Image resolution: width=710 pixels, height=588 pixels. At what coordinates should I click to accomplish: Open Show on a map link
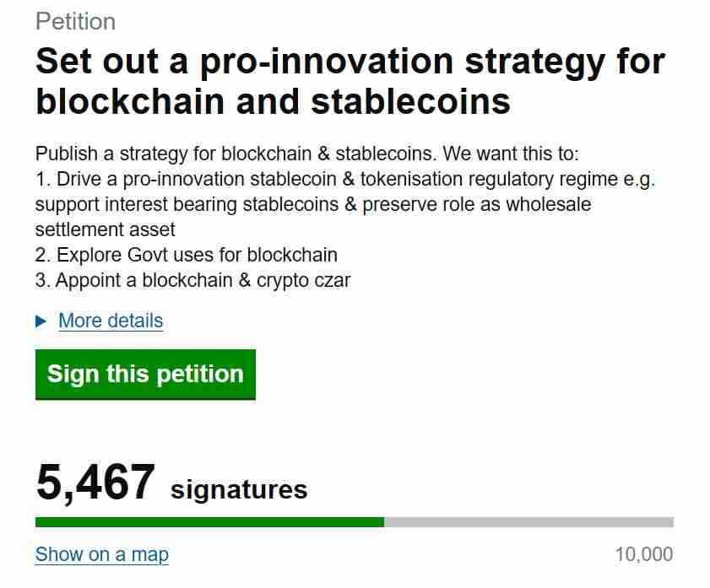tap(101, 554)
